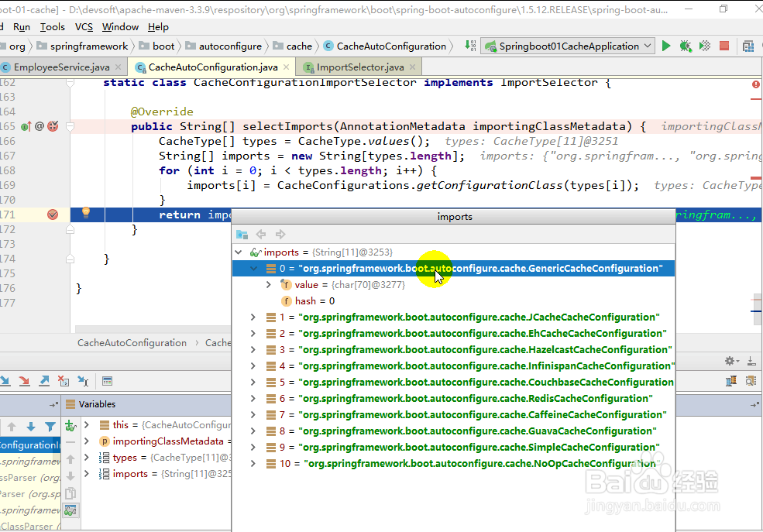This screenshot has width=763, height=532.
Task: Toggle Show watches in variables tab icon
Action: (70, 510)
